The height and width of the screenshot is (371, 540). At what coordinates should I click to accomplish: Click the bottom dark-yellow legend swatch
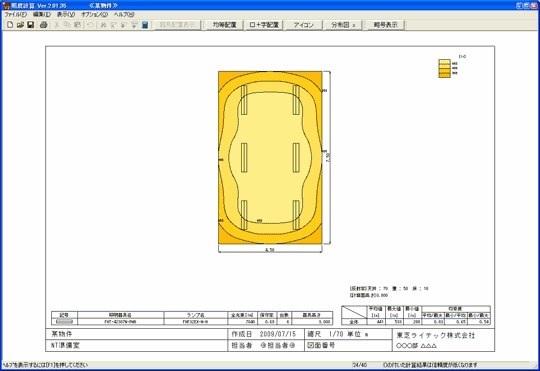pos(444,75)
